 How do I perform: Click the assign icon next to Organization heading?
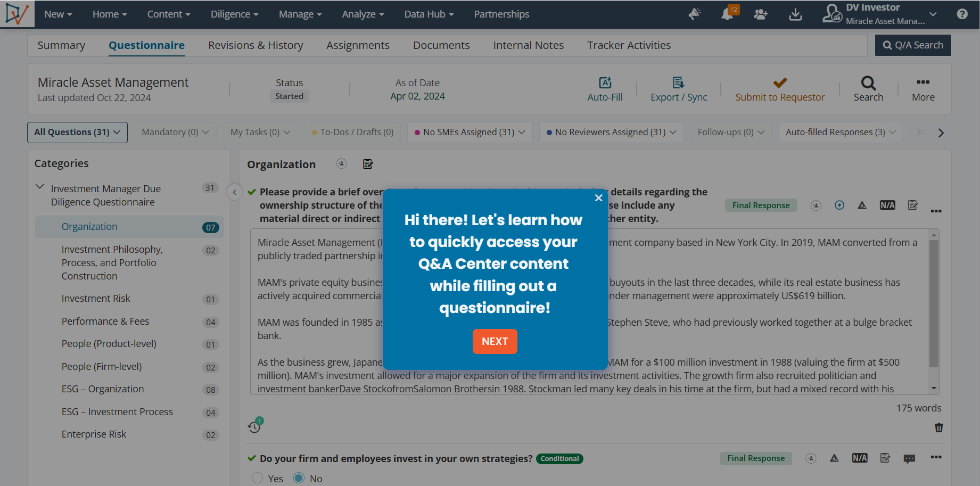pyautogui.click(x=341, y=164)
